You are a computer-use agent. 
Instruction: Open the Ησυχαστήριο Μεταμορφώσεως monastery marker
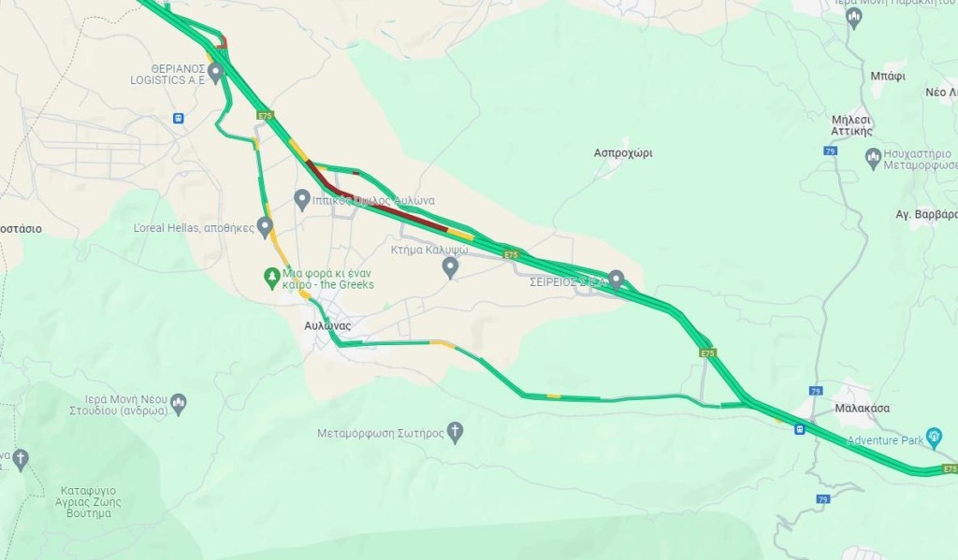874,158
